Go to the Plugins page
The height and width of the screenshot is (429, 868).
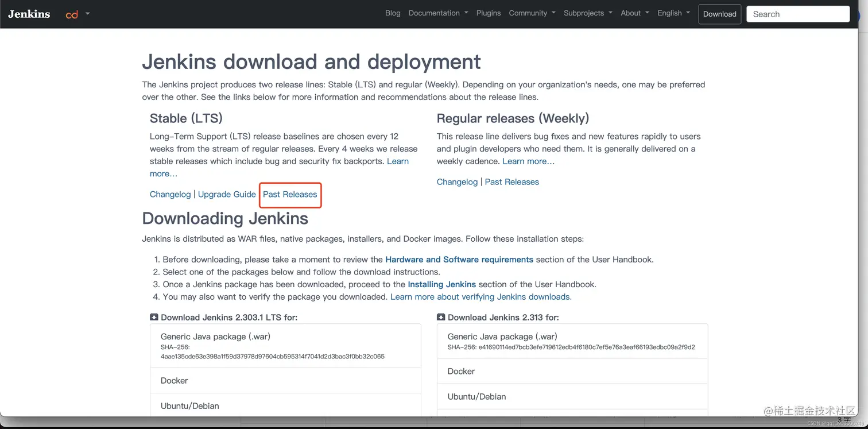(x=489, y=13)
